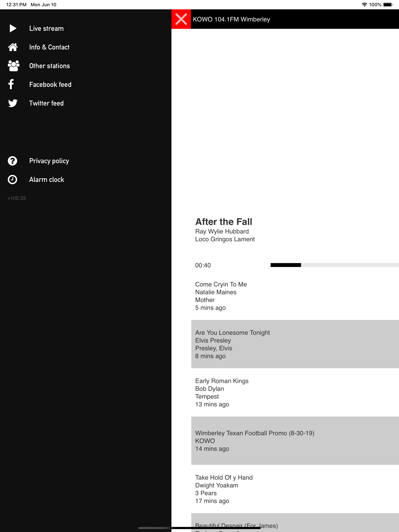The image size is (399, 532).
Task: Click the house icon beside Info & Contact
Action: tap(13, 47)
